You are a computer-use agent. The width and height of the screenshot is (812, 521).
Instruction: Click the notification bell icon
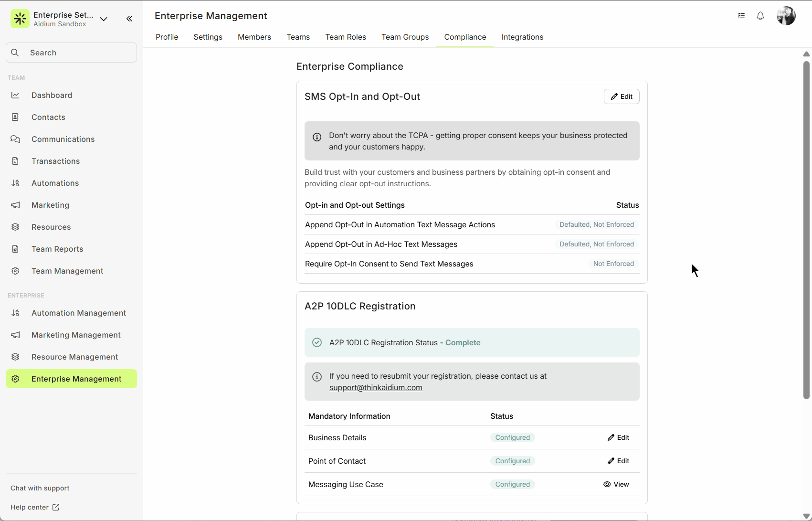pyautogui.click(x=760, y=16)
